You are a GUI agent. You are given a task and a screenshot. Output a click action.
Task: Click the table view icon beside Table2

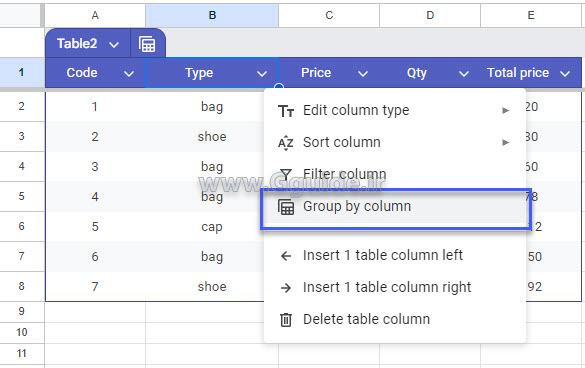(147, 44)
